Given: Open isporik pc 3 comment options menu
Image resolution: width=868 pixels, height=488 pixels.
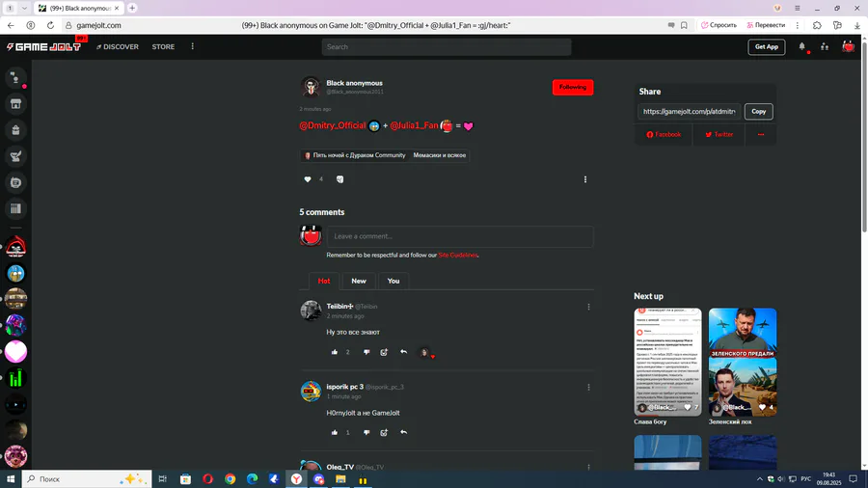Looking at the screenshot, I should pyautogui.click(x=588, y=388).
